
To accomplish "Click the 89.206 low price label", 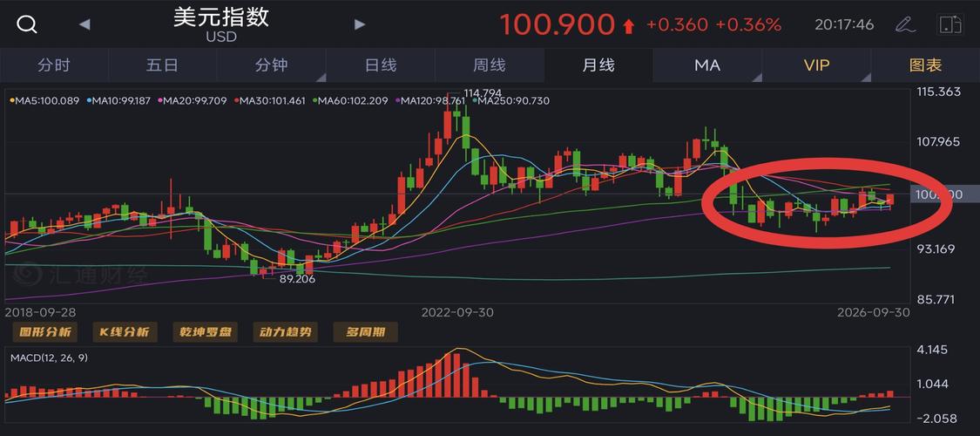I will coord(298,279).
